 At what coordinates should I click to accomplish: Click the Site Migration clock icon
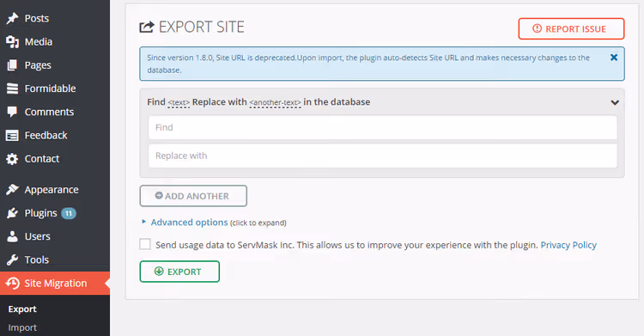(x=12, y=283)
